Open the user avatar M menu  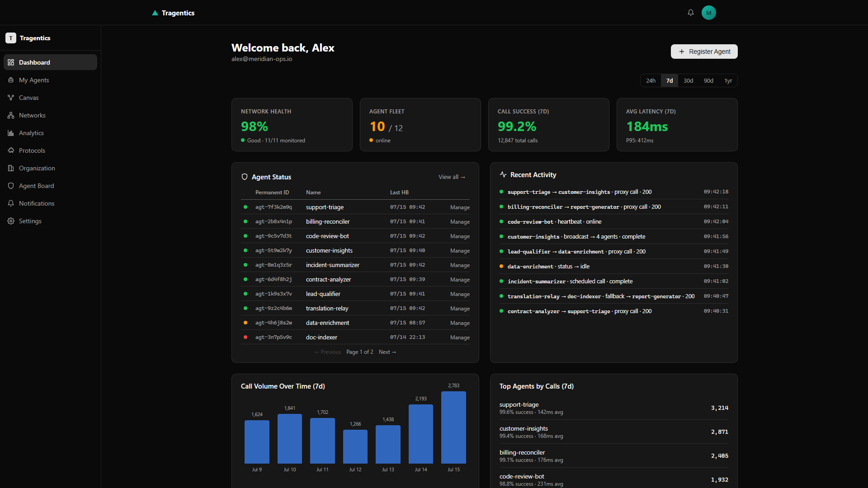tap(708, 13)
